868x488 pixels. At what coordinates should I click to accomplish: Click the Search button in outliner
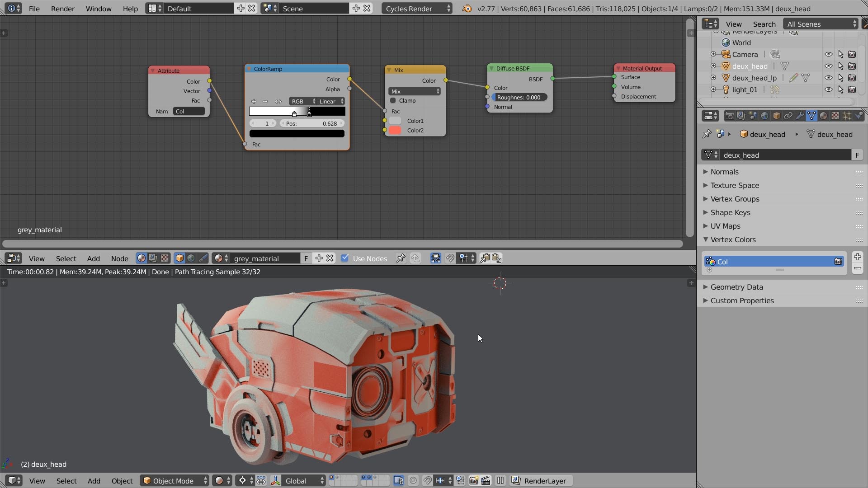click(x=764, y=24)
